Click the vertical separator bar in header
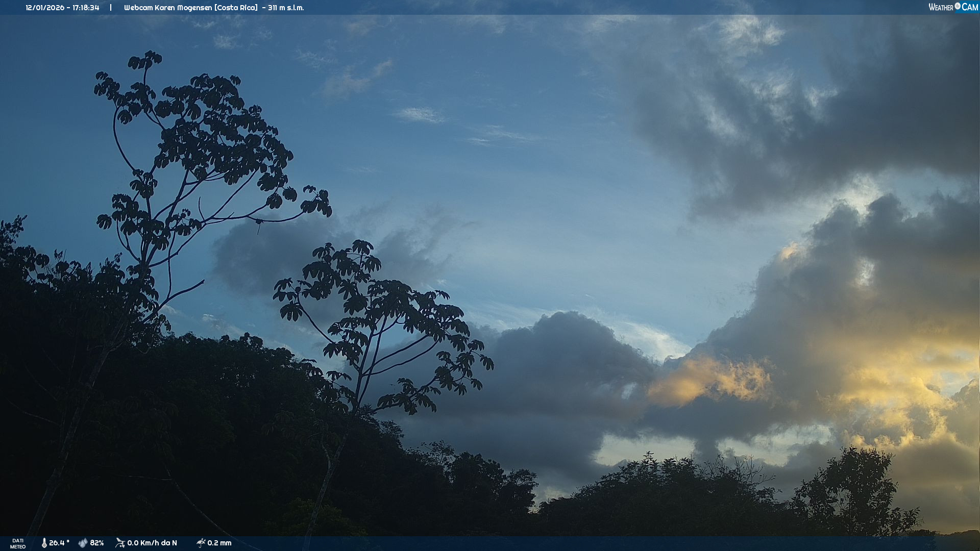The width and height of the screenshot is (980, 551). pos(111,8)
